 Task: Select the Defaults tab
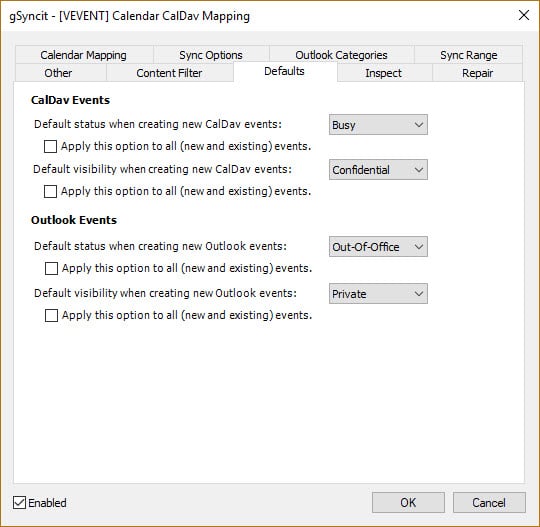tap(284, 71)
